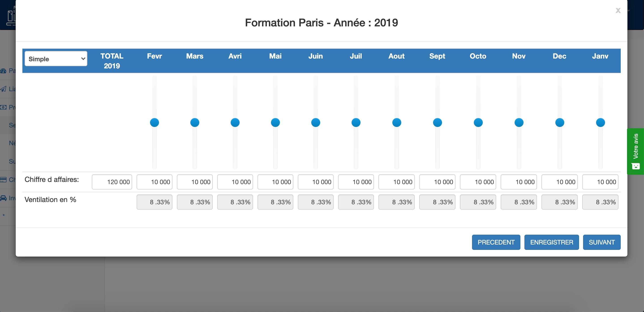Screen dimensions: 644x312
Task: Click the SUIVANT button
Action: pyautogui.click(x=601, y=242)
